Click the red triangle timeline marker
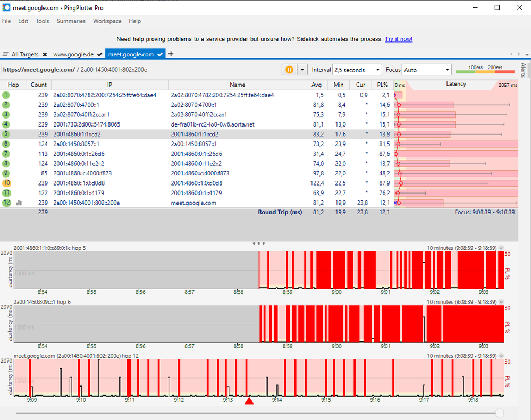 [249, 401]
